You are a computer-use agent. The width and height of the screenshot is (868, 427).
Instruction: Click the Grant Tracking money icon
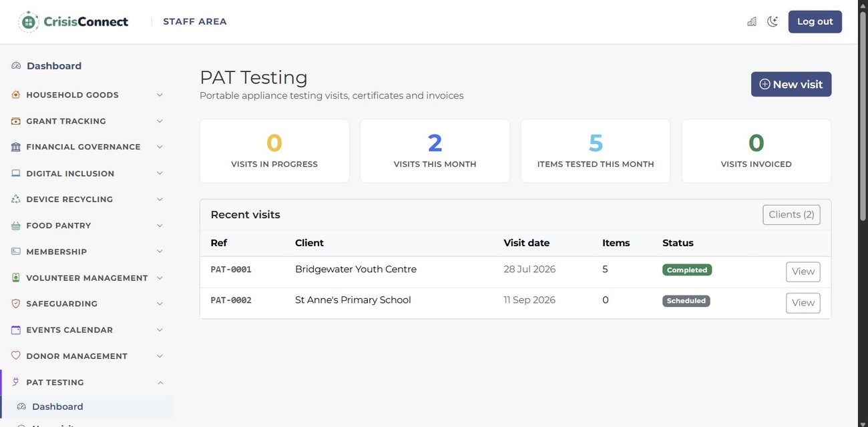pyautogui.click(x=16, y=121)
